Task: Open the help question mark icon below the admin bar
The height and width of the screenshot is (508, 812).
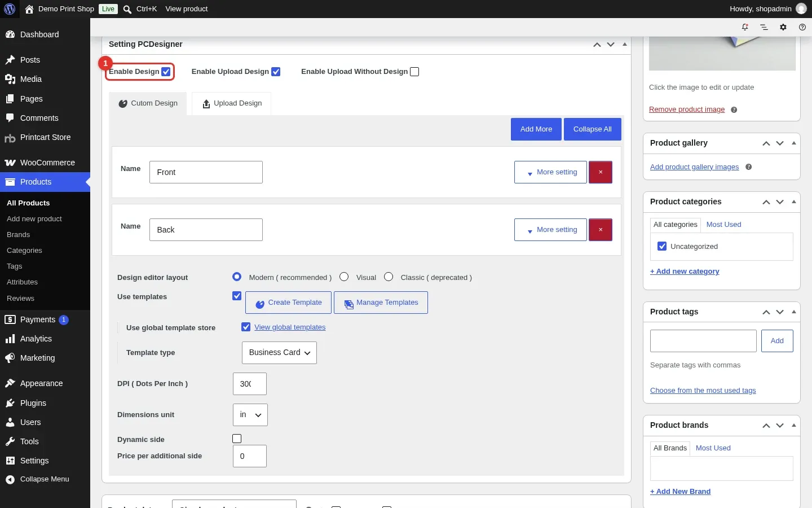Action: tap(802, 27)
